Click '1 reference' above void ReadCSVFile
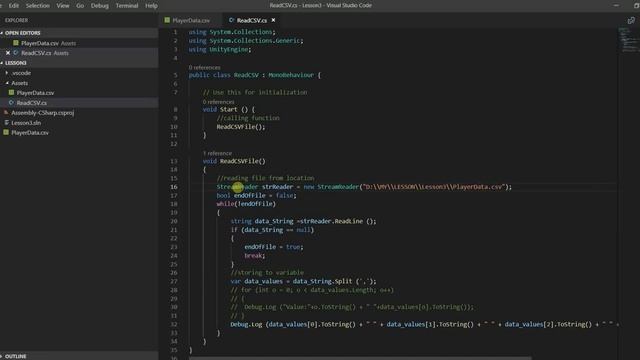 (x=217, y=153)
